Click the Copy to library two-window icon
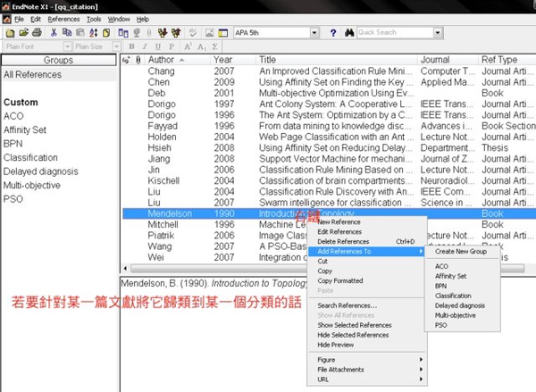 (123, 33)
